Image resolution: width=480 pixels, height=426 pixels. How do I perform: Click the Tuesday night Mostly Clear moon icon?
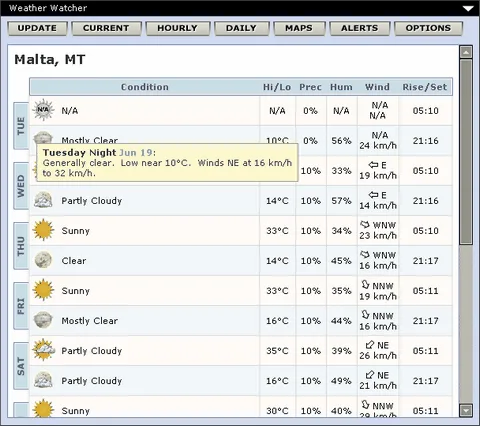click(x=43, y=137)
